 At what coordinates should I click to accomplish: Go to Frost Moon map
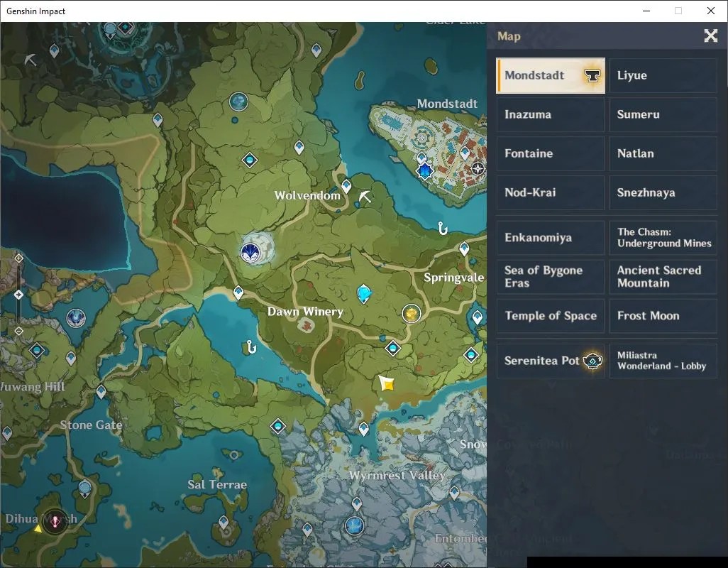point(663,316)
